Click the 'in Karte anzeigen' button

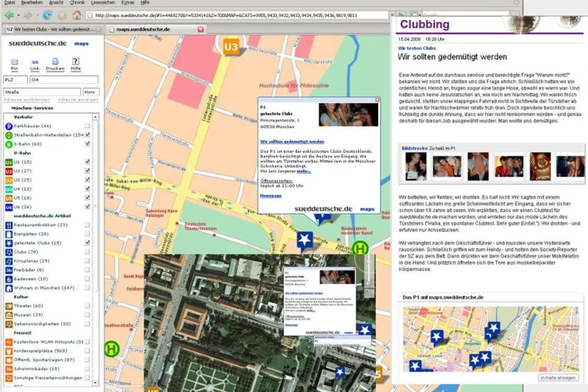point(558,378)
